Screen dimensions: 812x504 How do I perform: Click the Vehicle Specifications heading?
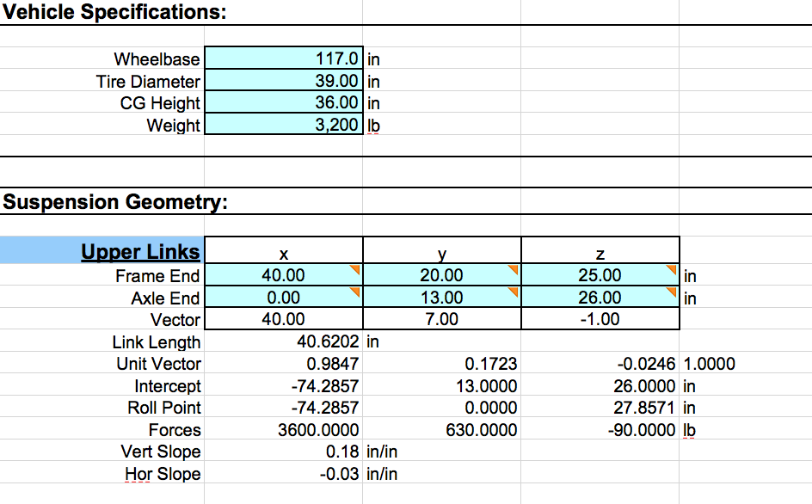pyautogui.click(x=114, y=11)
